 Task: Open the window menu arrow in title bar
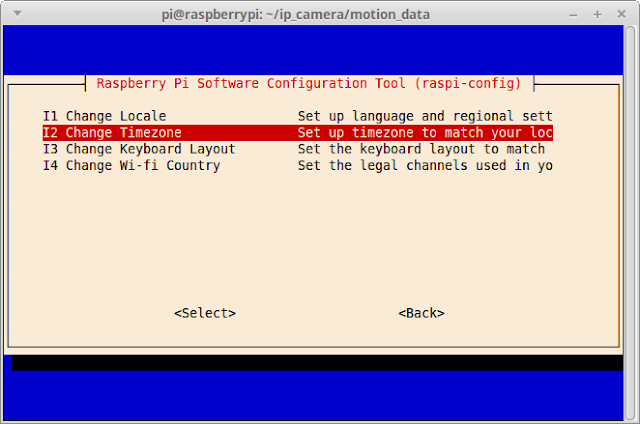pos(17,13)
